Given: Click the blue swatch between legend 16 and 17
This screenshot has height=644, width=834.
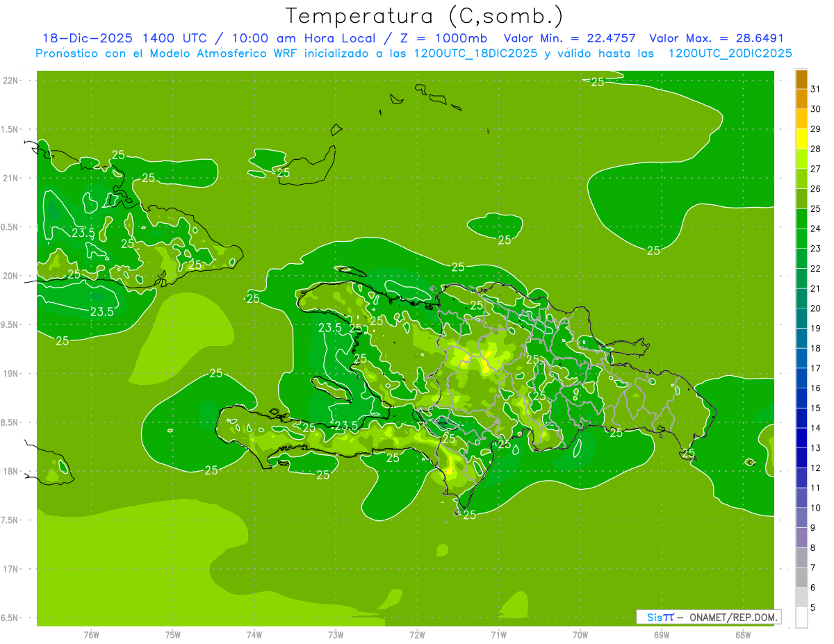Looking at the screenshot, I should click(801, 378).
